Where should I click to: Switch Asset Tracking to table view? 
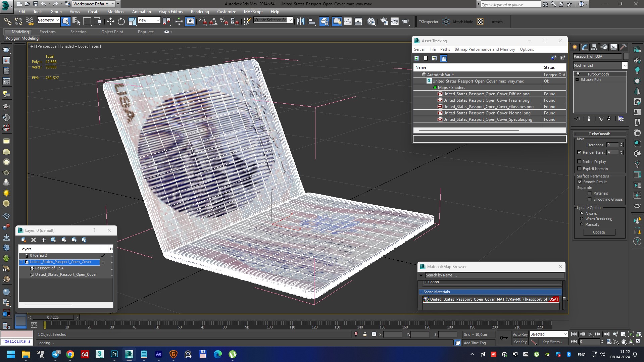click(x=444, y=58)
